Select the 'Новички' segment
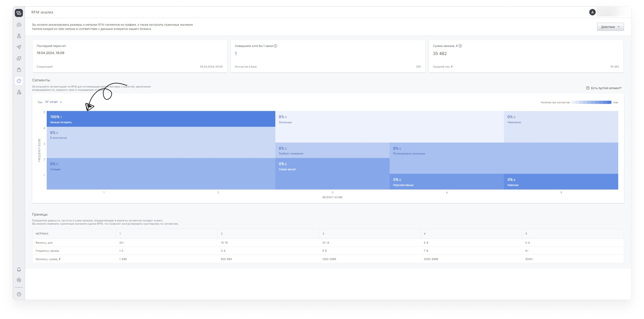 click(x=561, y=182)
